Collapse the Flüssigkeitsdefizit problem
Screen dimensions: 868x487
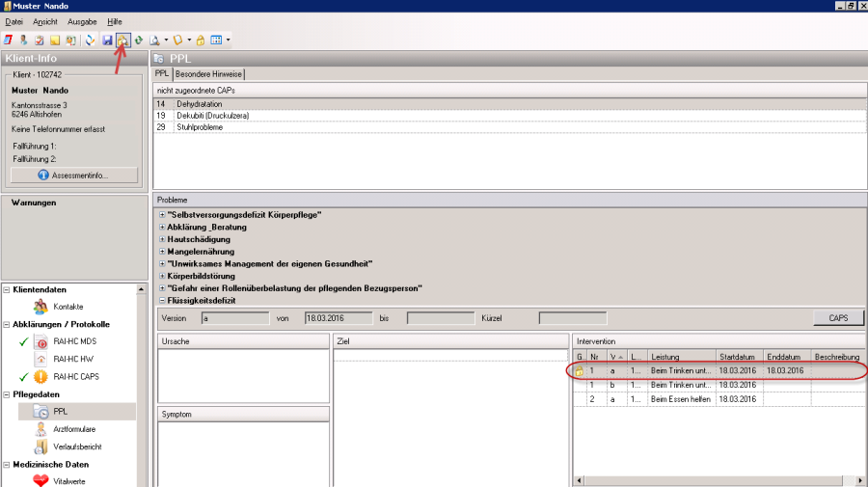pos(161,301)
